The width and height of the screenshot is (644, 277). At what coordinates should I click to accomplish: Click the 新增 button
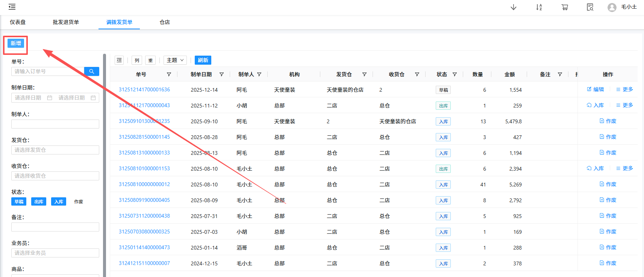pos(16,43)
